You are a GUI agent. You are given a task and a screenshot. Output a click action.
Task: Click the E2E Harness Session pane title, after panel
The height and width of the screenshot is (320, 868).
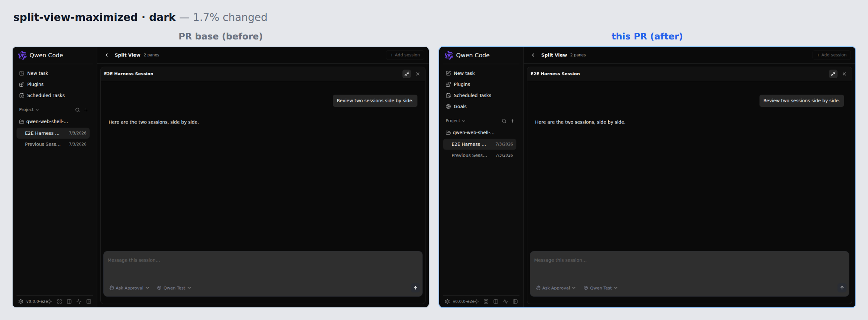(555, 74)
